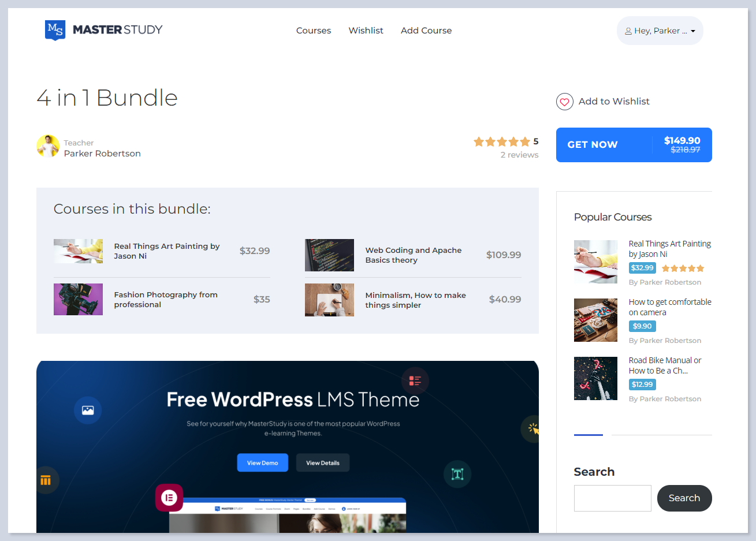Open the Hey, Parker user dropdown
The height and width of the screenshot is (541, 756).
click(660, 31)
